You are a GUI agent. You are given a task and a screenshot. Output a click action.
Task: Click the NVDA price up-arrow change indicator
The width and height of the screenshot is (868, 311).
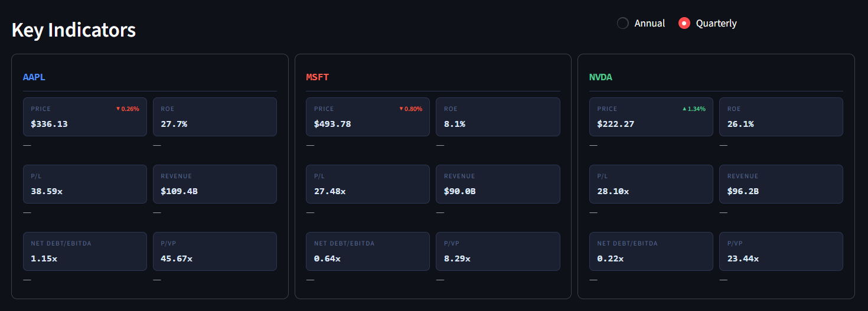pos(694,109)
